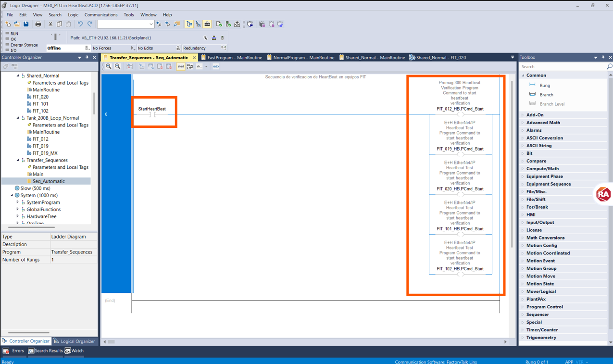Collapse the Shared_Normal program node
The image size is (613, 364).
tap(18, 75)
